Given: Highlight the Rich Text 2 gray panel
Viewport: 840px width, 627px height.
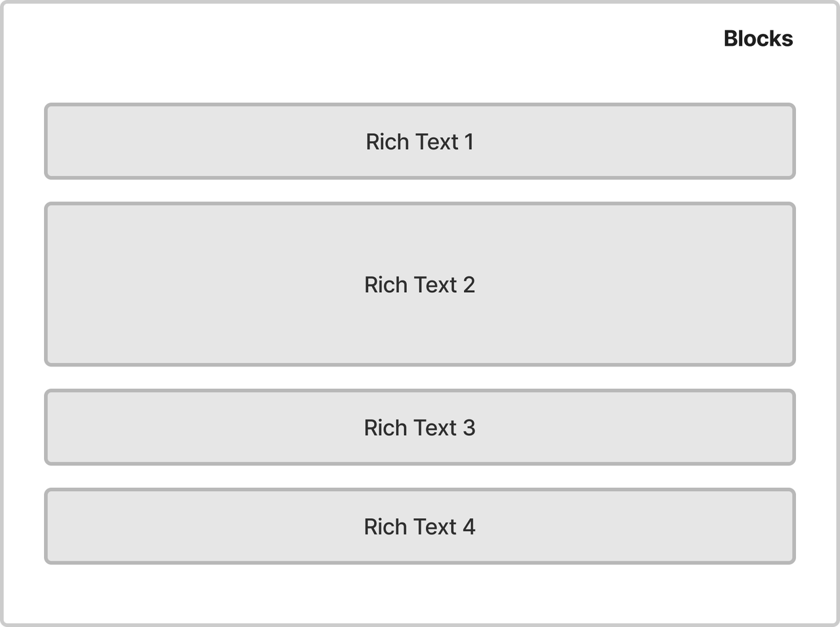Looking at the screenshot, I should [x=420, y=284].
